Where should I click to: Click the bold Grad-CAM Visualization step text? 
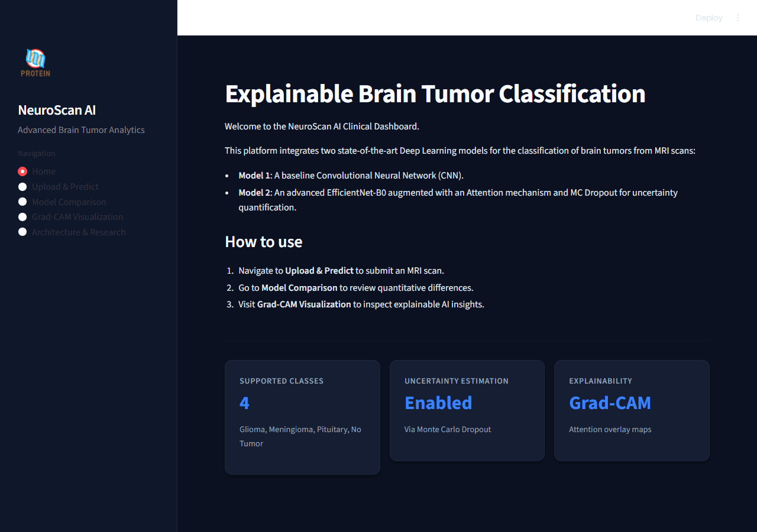[304, 304]
